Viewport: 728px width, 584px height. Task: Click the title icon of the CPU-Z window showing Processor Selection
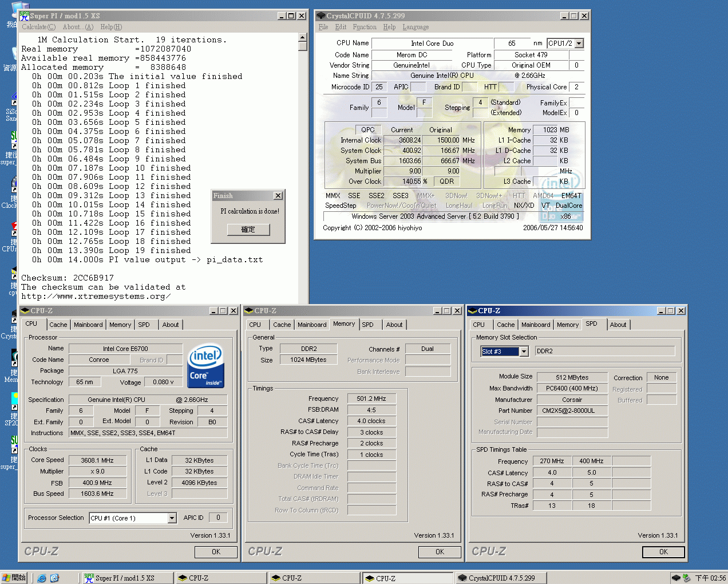(x=25, y=311)
